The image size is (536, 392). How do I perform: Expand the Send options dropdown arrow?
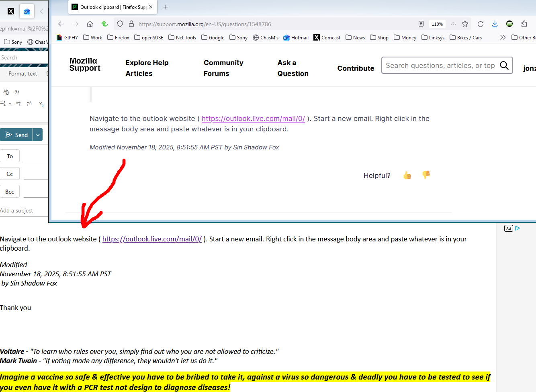point(38,135)
